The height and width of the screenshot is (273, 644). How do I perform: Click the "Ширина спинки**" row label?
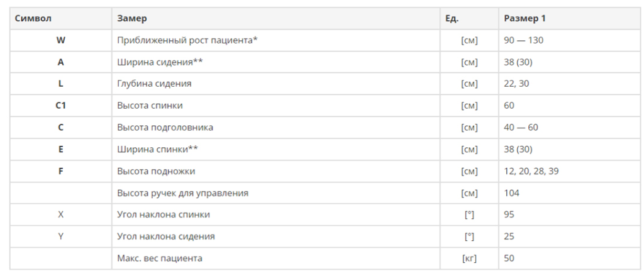157,149
